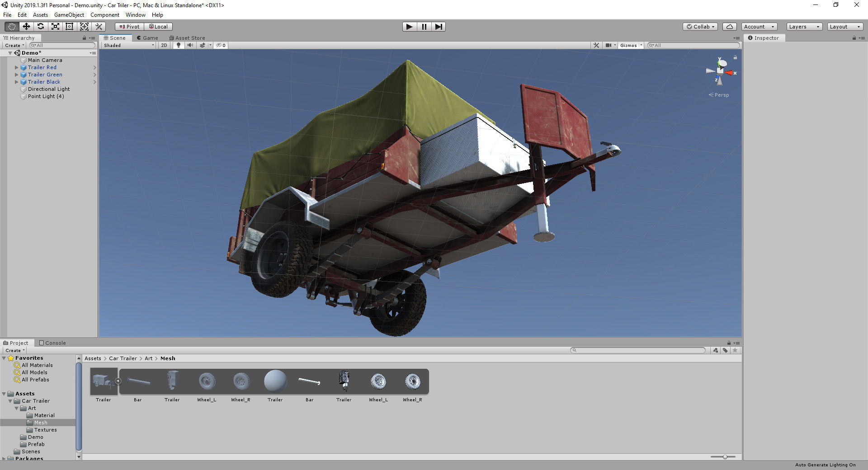Click the Car Trailer breadcrumb link

click(123, 358)
